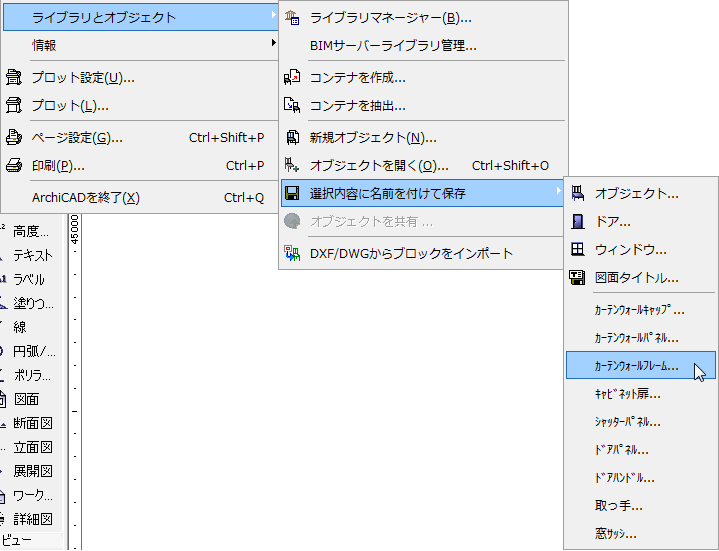
Task: Select the ラベル tool in toolbox
Action: pyautogui.click(x=30, y=279)
